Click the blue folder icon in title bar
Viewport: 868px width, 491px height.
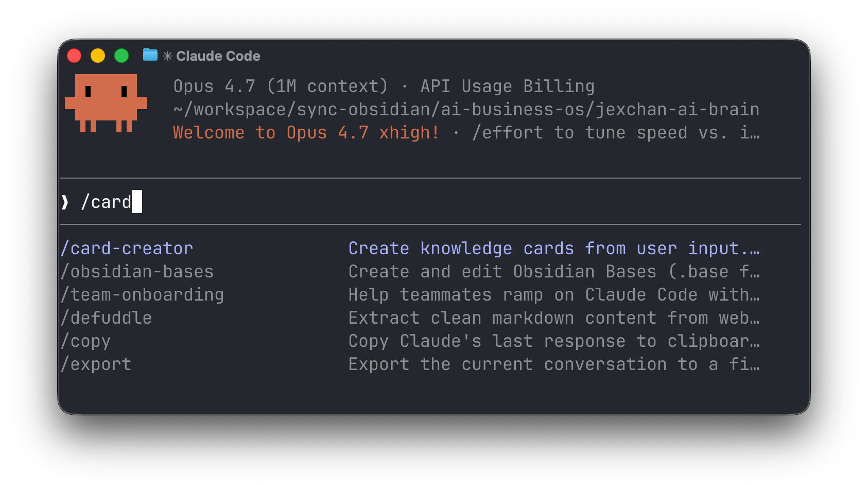pos(150,55)
